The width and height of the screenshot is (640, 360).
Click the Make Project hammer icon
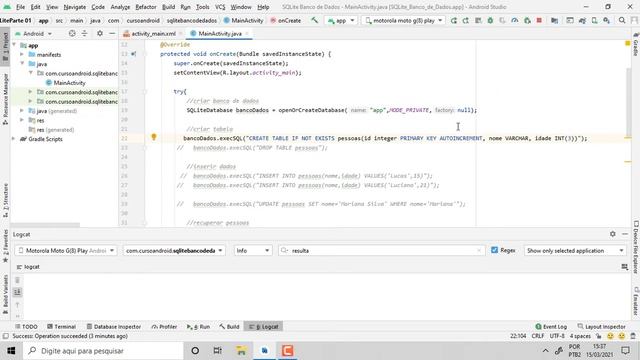click(x=314, y=20)
